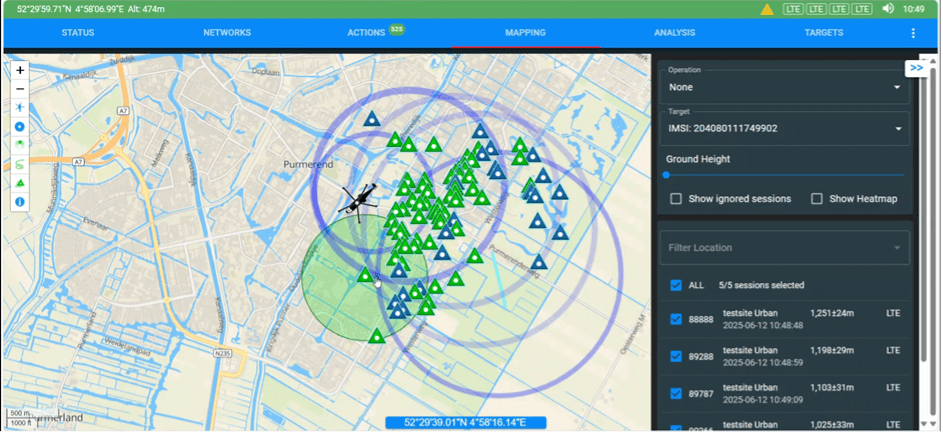The image size is (943, 433).
Task: Switch to the TARGETS tab
Action: 824,32
